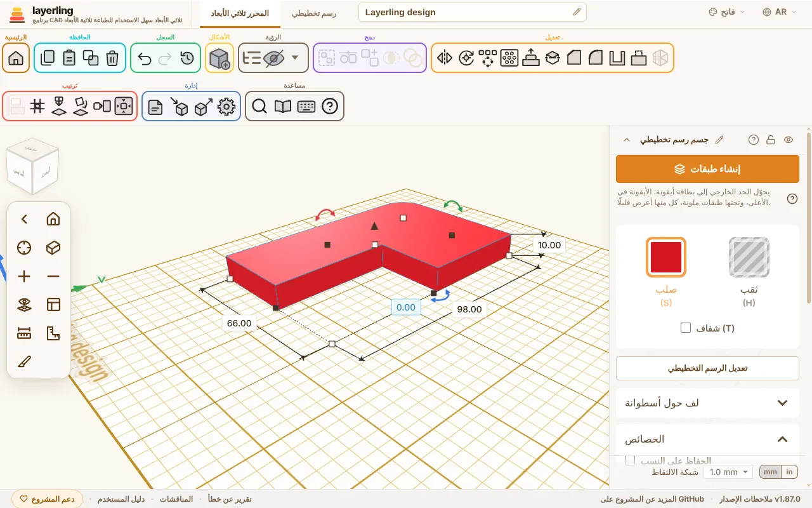Viewport: 812px width, 508px height.
Task: Select the red solid color swatch
Action: tap(665, 257)
